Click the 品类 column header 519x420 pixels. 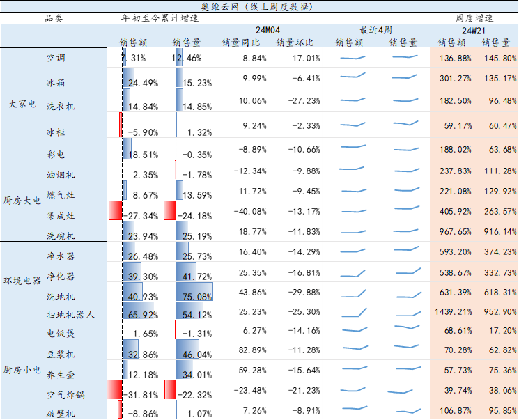[x=54, y=18]
